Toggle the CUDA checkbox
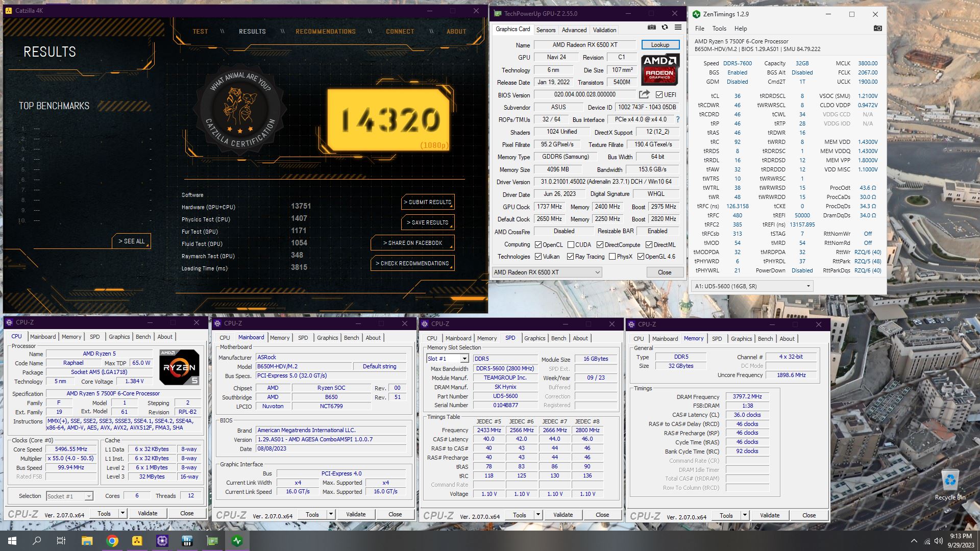 coord(571,245)
